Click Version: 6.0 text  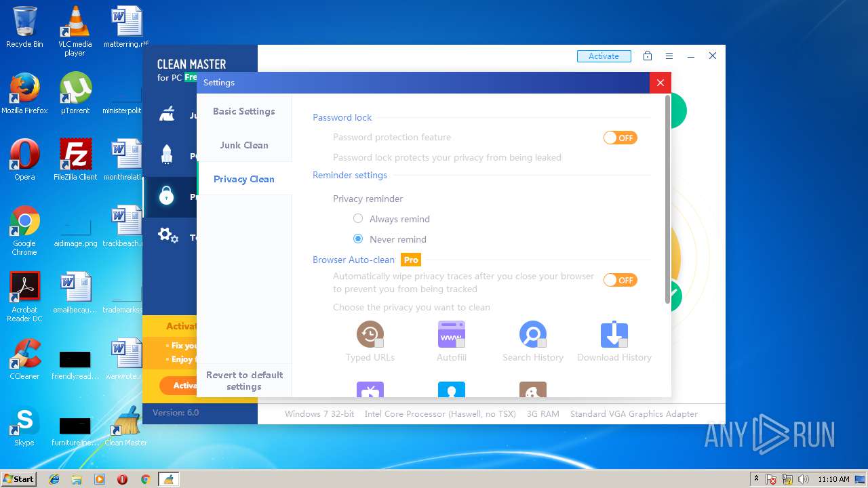[176, 412]
